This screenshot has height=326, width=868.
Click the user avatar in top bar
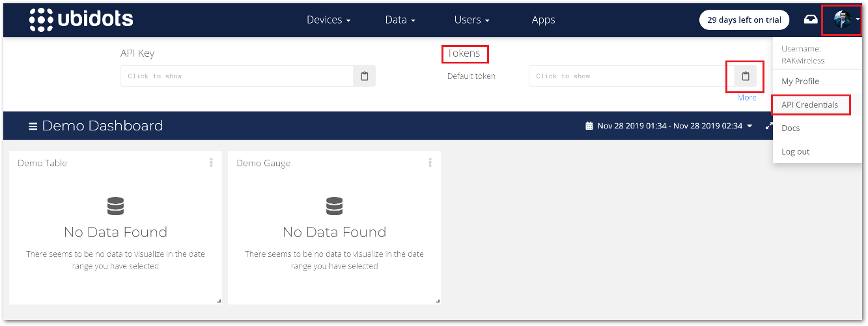(843, 20)
